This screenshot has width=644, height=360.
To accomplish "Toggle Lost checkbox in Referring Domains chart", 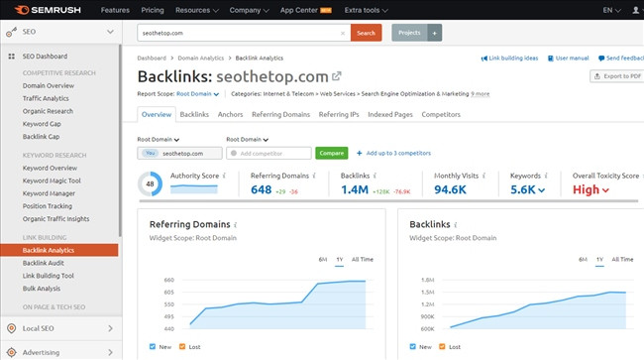I will click(x=182, y=346).
